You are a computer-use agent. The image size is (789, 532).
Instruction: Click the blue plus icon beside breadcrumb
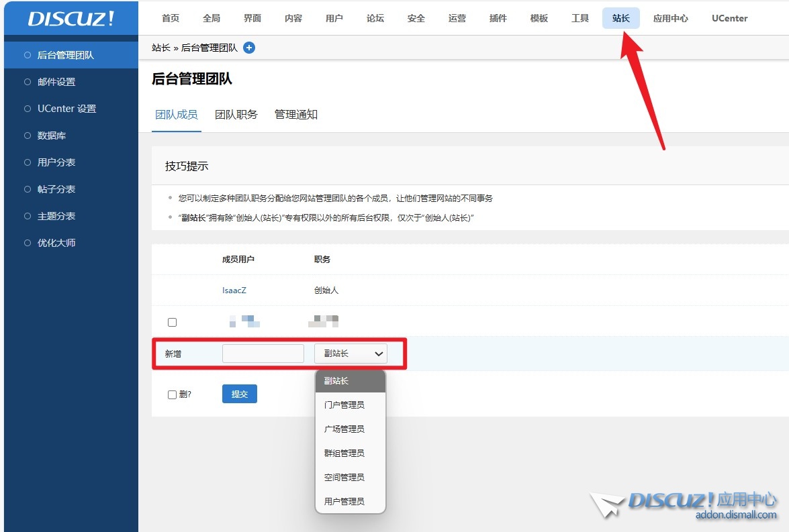click(249, 48)
